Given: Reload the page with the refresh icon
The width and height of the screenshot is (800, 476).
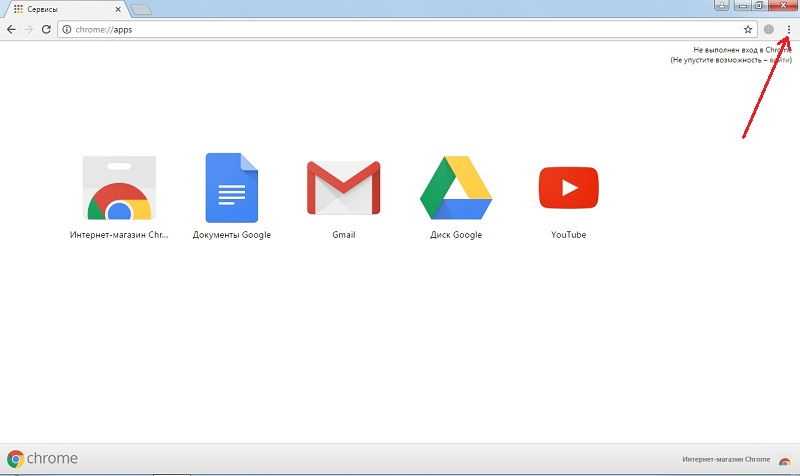Looking at the screenshot, I should coord(46,30).
